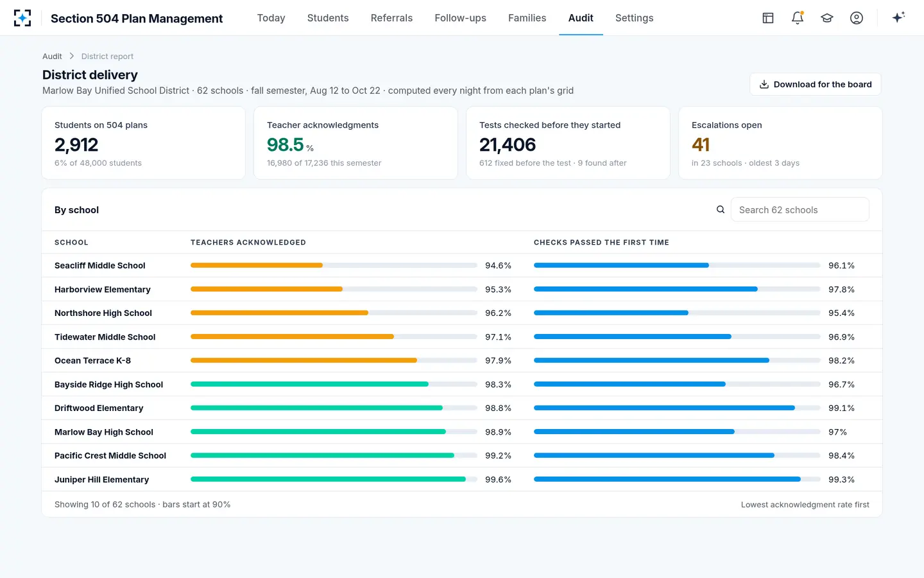Viewport: 924px width, 578px height.
Task: Click the Audit breadcrumb link
Action: point(52,57)
